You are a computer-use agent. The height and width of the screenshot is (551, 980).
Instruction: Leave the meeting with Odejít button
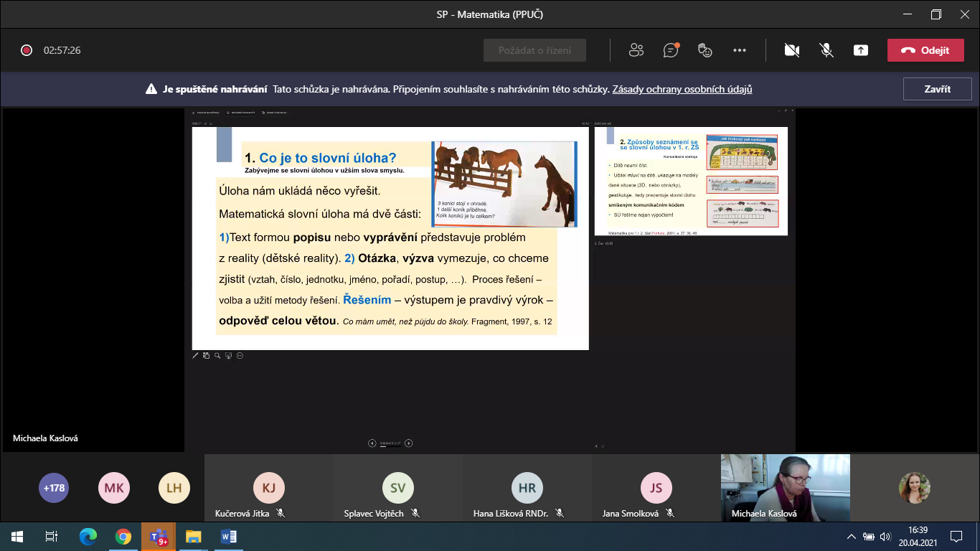925,50
